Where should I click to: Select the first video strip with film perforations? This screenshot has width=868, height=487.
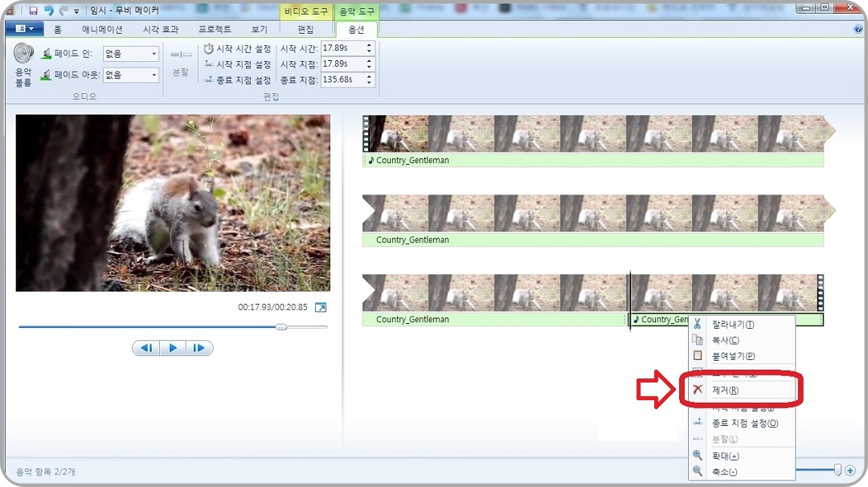pyautogui.click(x=599, y=133)
